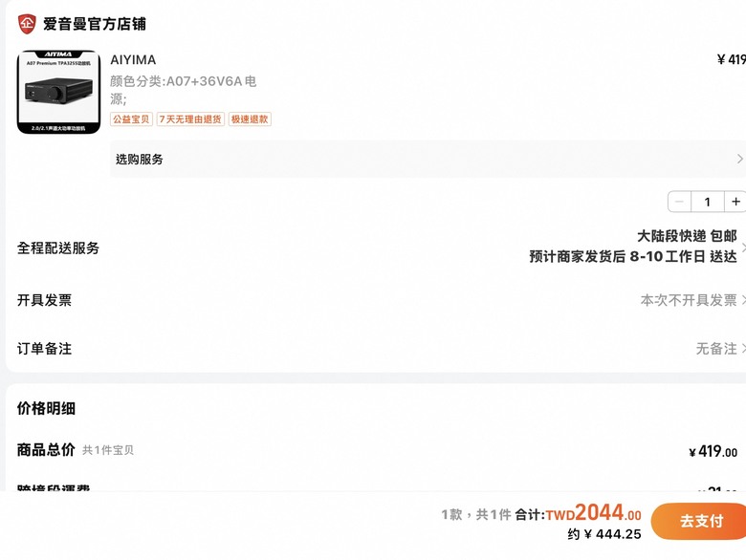746x560 pixels.
Task: Increase quantity with the plus button
Action: pos(735,202)
